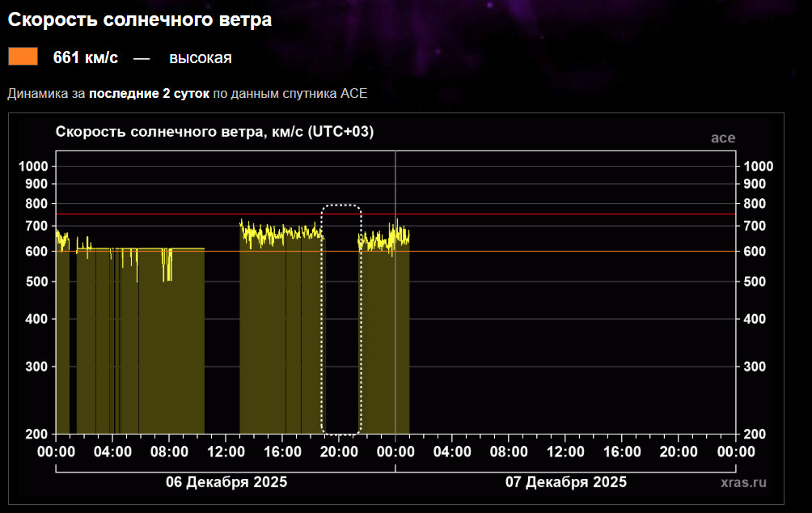The height and width of the screenshot is (513, 812).
Task: Click the 12:00 tick under 07 December
Action: [x=565, y=451]
